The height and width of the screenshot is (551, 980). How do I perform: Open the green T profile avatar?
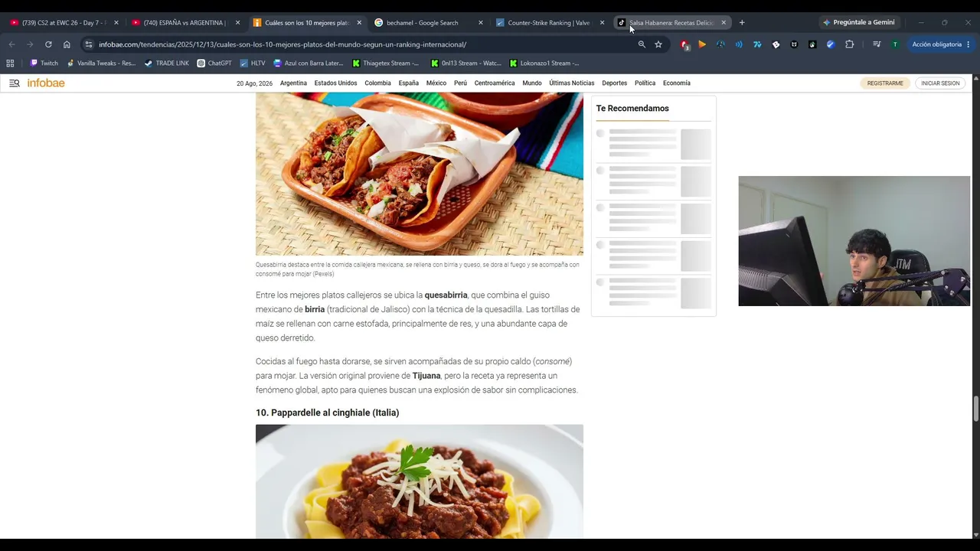895,44
